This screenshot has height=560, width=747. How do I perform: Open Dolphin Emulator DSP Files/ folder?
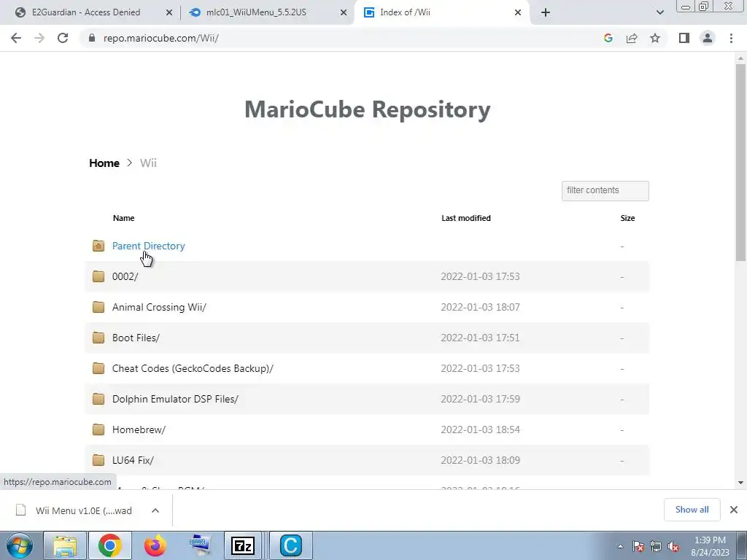point(175,399)
